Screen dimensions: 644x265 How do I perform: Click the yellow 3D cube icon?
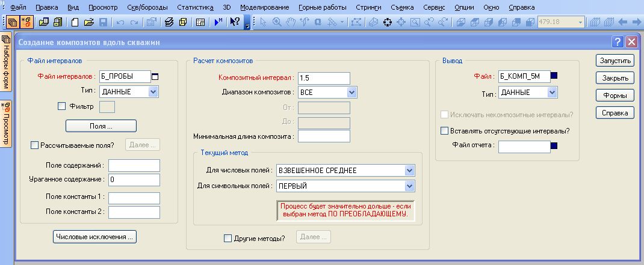(x=183, y=22)
